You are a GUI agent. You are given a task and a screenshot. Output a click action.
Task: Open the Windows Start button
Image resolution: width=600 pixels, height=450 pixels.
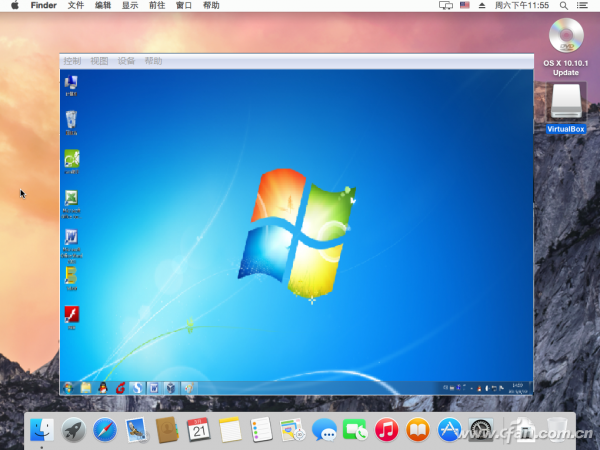(x=69, y=388)
